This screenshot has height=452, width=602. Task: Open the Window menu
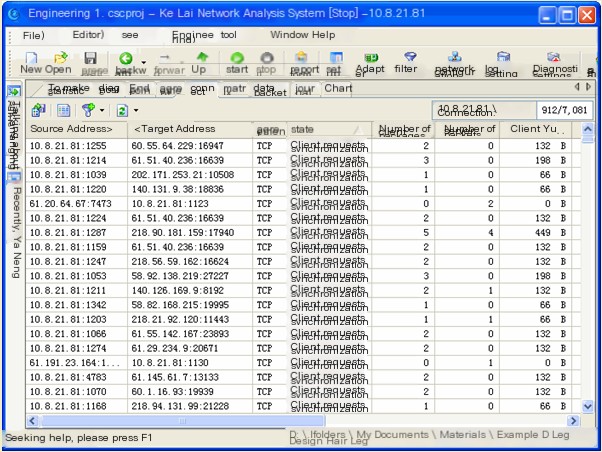tap(288, 35)
